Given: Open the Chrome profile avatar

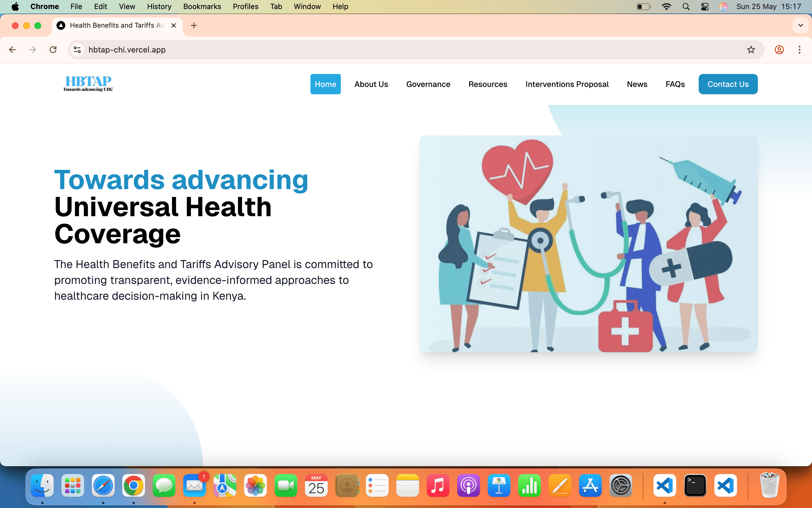Looking at the screenshot, I should pyautogui.click(x=779, y=50).
